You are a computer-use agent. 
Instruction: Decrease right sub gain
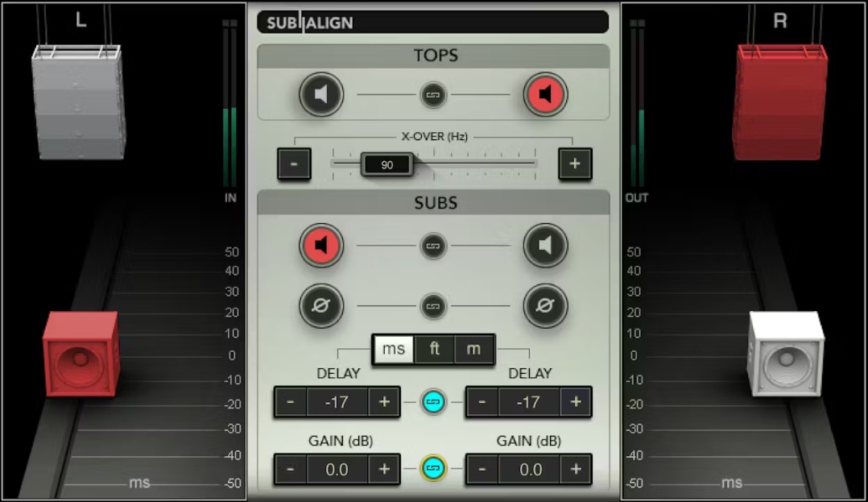point(482,469)
